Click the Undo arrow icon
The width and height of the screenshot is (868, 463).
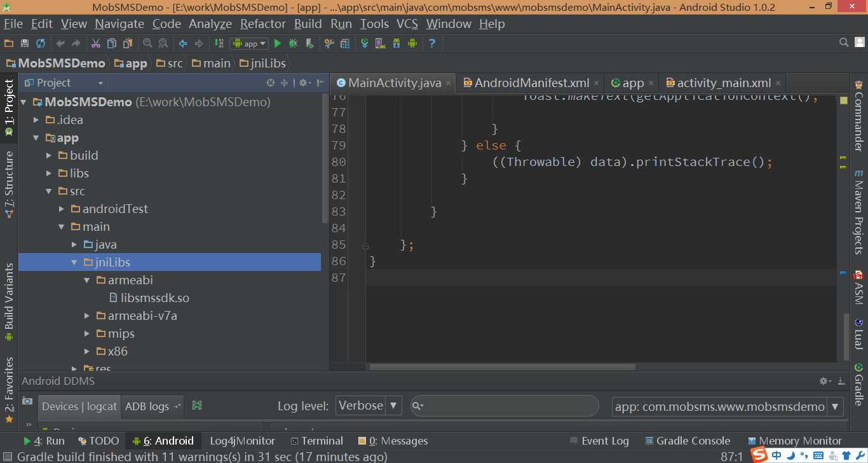(60, 43)
